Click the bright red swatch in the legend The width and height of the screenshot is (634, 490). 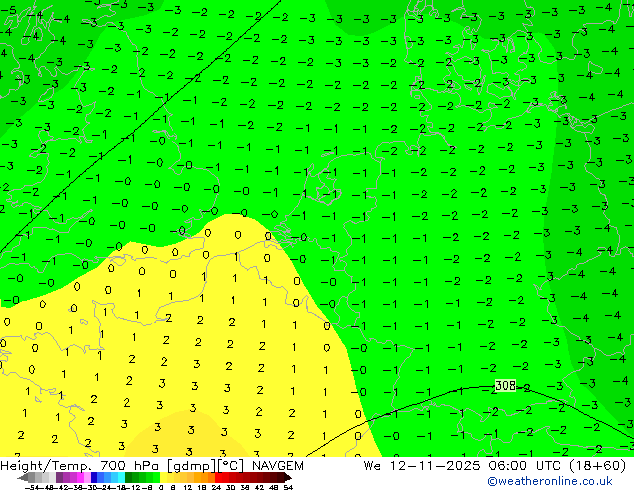click(218, 477)
